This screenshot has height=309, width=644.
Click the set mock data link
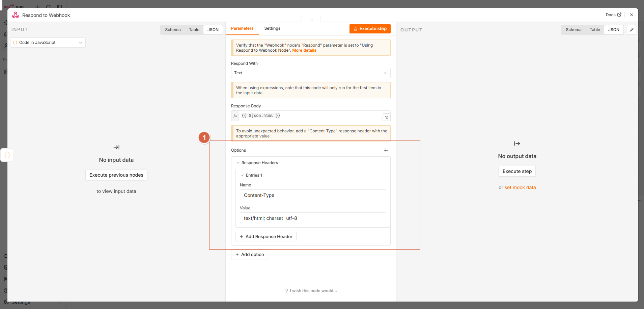click(520, 187)
